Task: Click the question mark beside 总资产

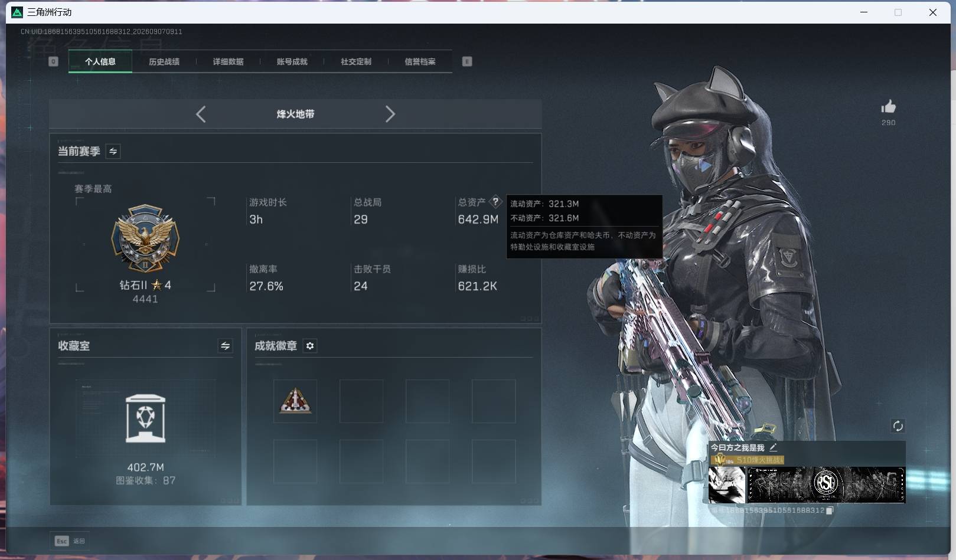Action: coord(495,202)
